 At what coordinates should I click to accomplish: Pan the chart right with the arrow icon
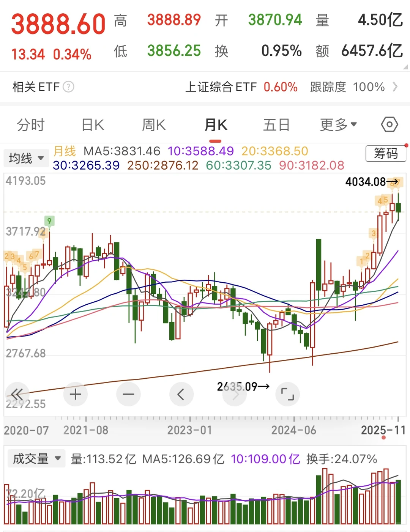pyautogui.click(x=235, y=394)
